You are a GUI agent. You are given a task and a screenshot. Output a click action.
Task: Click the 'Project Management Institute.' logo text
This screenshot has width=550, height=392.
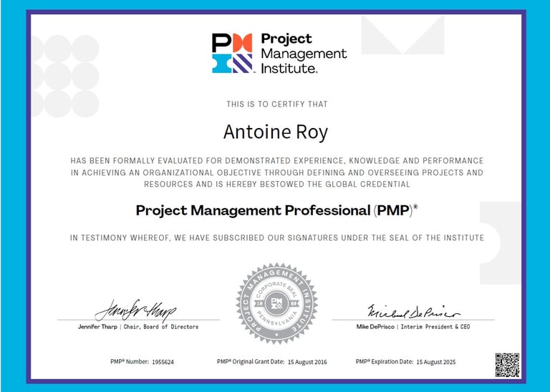pyautogui.click(x=304, y=53)
